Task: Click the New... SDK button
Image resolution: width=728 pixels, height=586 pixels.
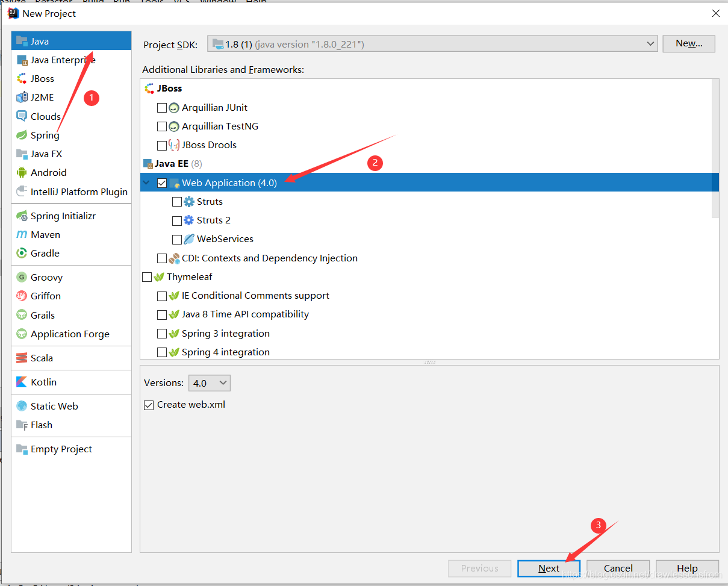Action: click(689, 43)
